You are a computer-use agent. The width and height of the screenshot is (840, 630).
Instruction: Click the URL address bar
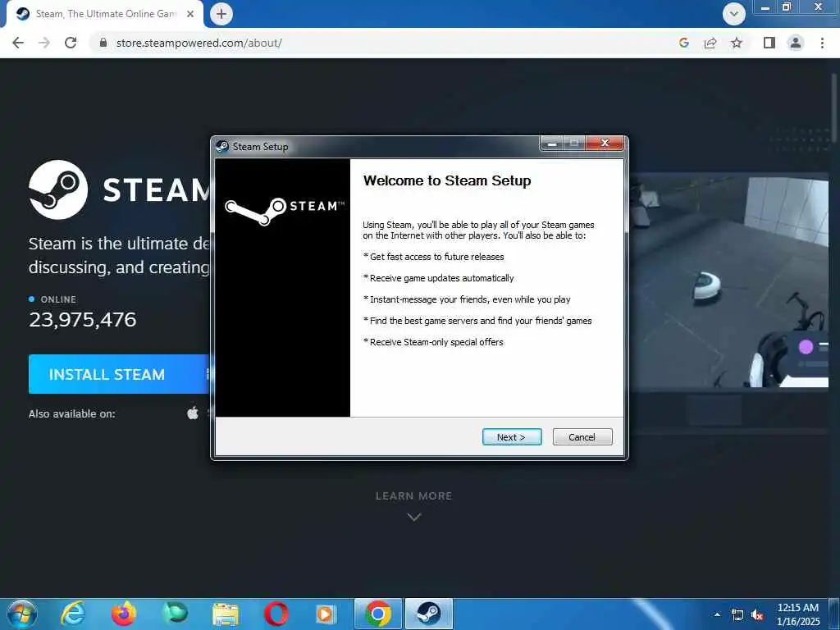(x=375, y=43)
